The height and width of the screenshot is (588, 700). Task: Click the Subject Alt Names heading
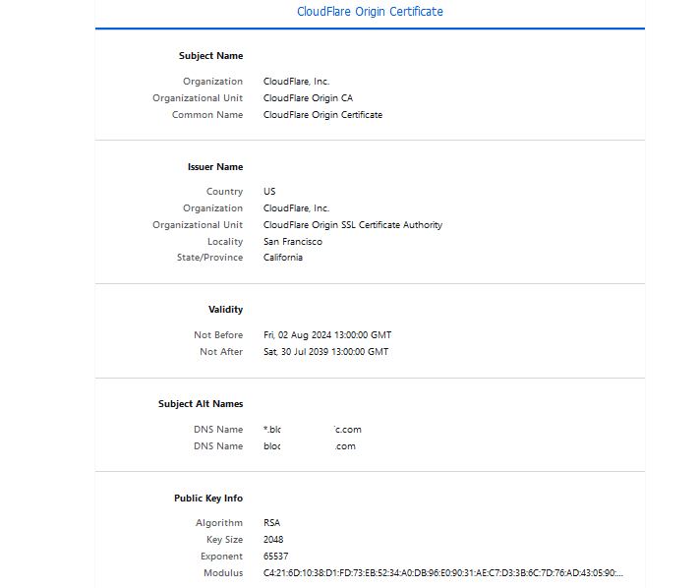coord(201,403)
